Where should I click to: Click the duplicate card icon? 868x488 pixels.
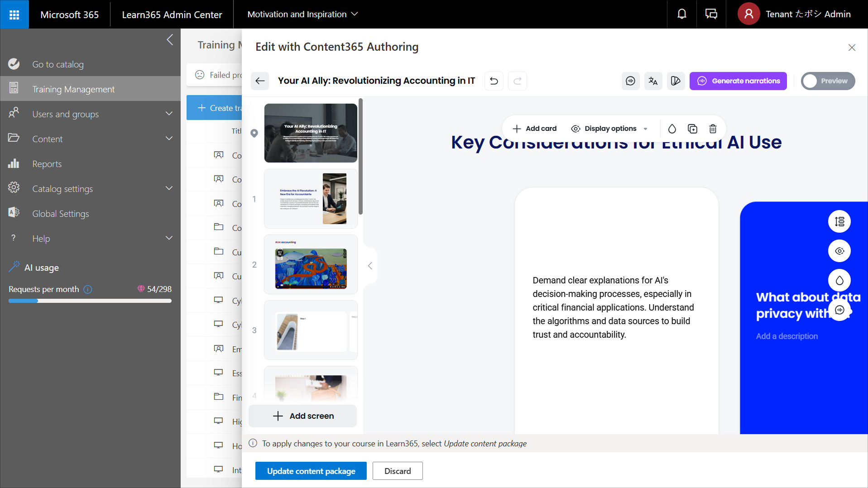[x=692, y=129]
